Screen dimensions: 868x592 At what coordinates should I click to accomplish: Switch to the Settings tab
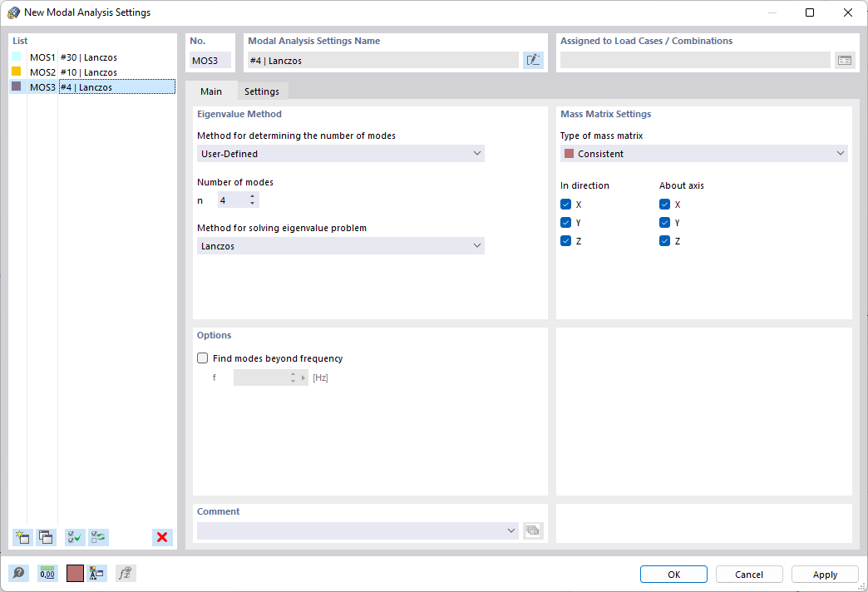pyautogui.click(x=262, y=91)
